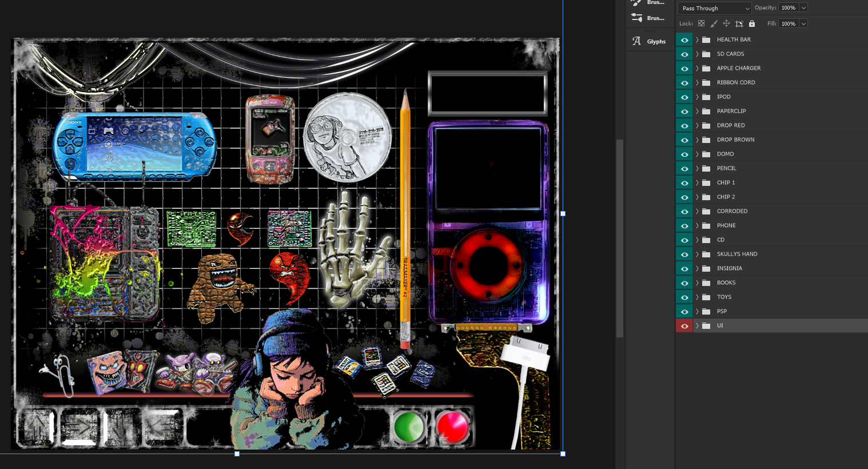
Task: Click the right-middle transform handle on canvas
Action: 563,213
